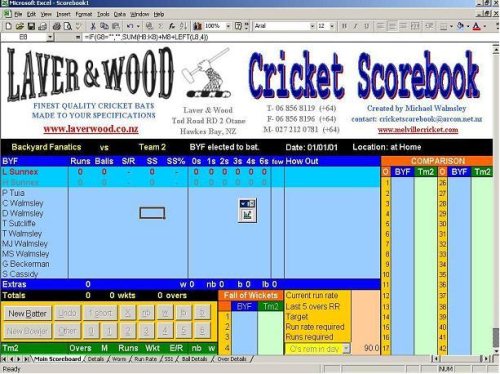Screen dimensions: 500x374
Task: Click the Fill Color paint bucket
Action: [461, 26]
